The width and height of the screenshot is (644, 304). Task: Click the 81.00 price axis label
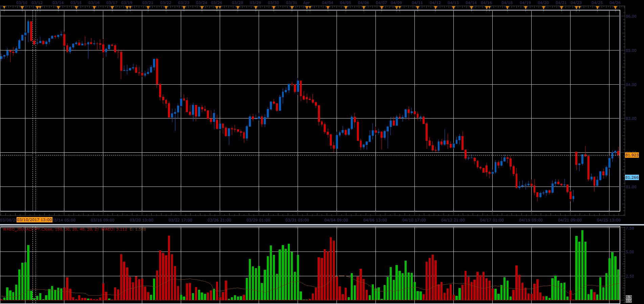pos(631,187)
